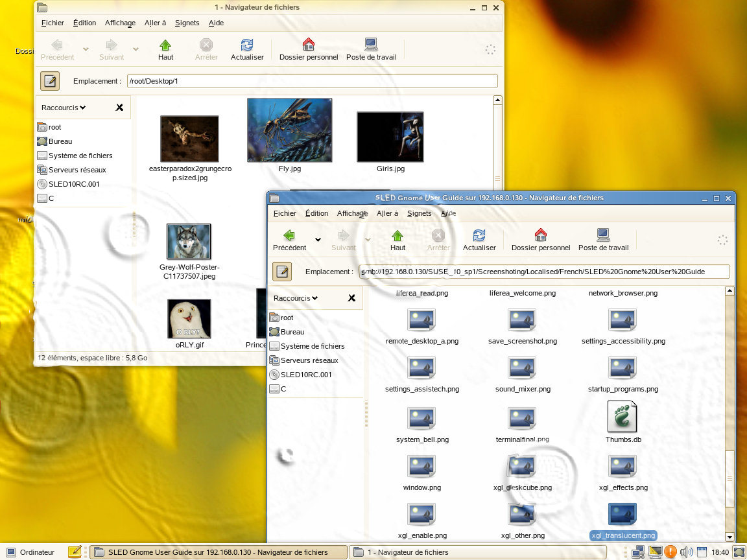Expand Raccourcis dropdown in window 1

[x=64, y=108]
